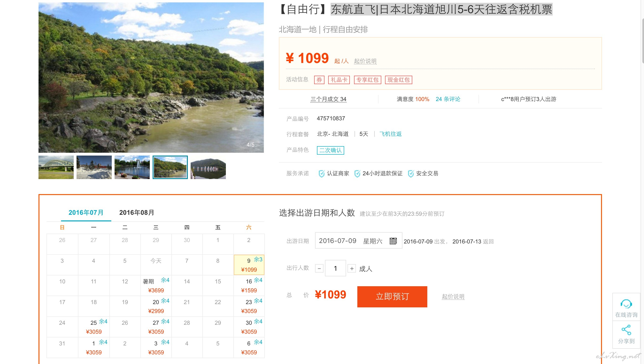Click the secure transaction shield icon
This screenshot has width=644, height=364.
point(411,173)
